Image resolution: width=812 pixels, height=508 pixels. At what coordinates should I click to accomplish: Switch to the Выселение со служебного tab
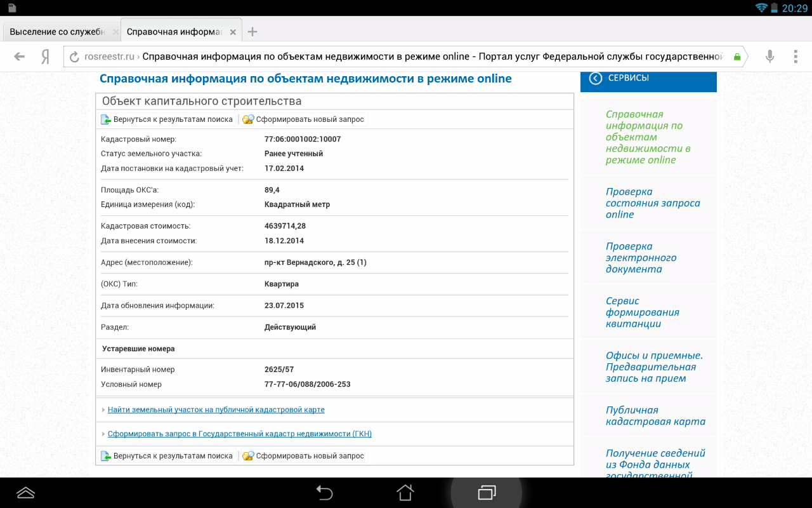click(57, 32)
